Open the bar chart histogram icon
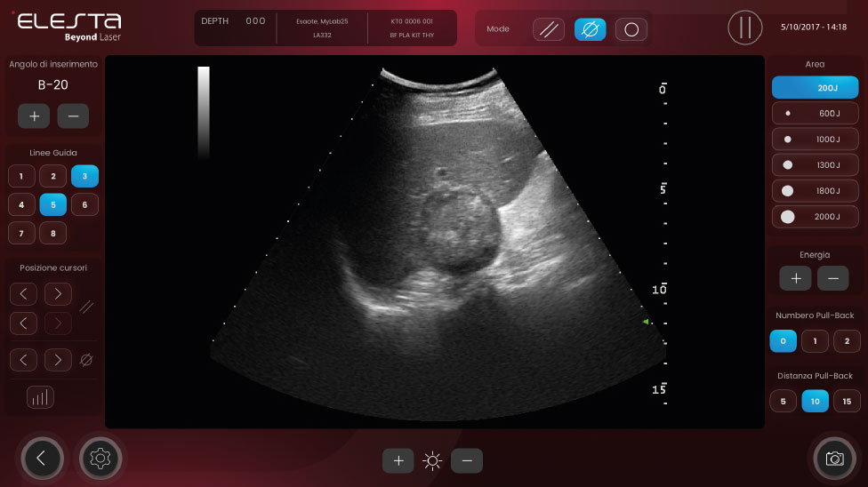This screenshot has height=487, width=868. pyautogui.click(x=40, y=397)
